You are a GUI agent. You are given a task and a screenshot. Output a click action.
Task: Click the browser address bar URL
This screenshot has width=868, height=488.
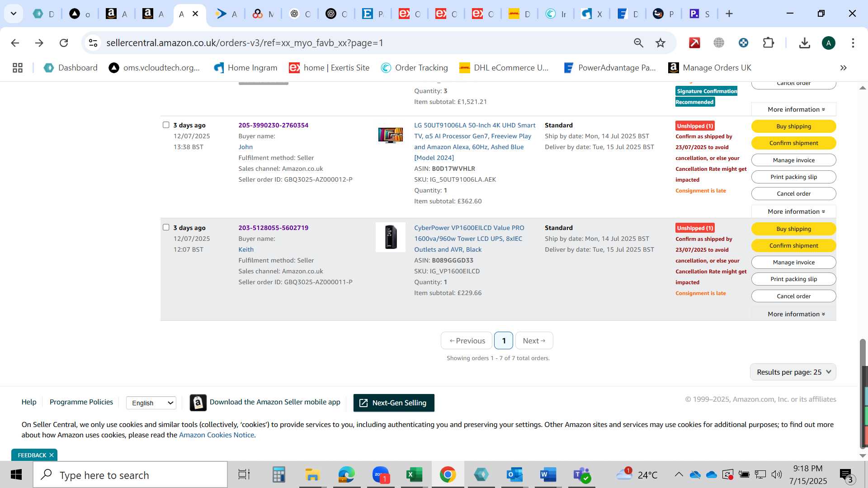click(x=245, y=43)
